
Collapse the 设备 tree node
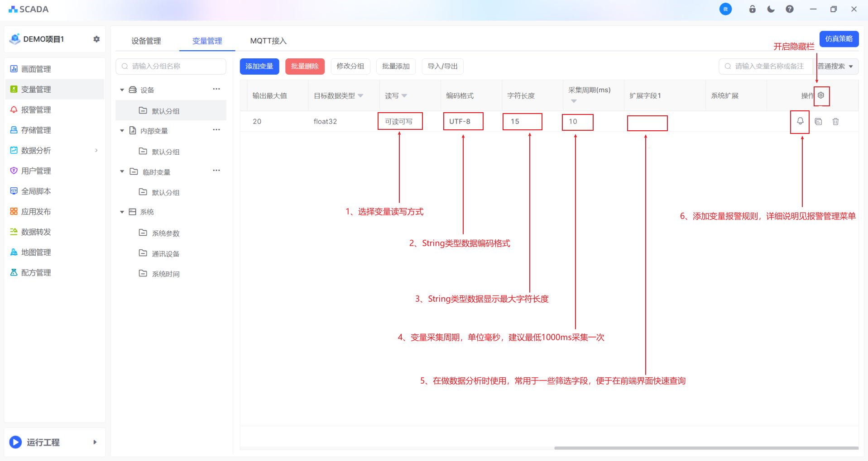click(122, 90)
